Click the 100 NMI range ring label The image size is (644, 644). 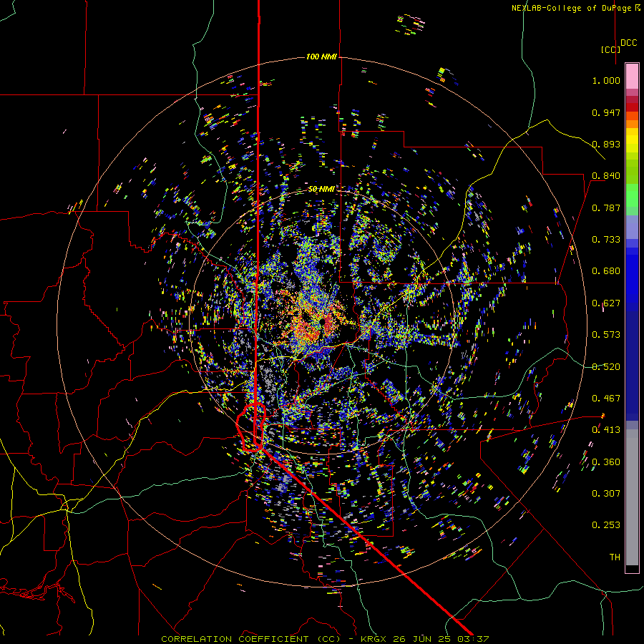click(321, 57)
